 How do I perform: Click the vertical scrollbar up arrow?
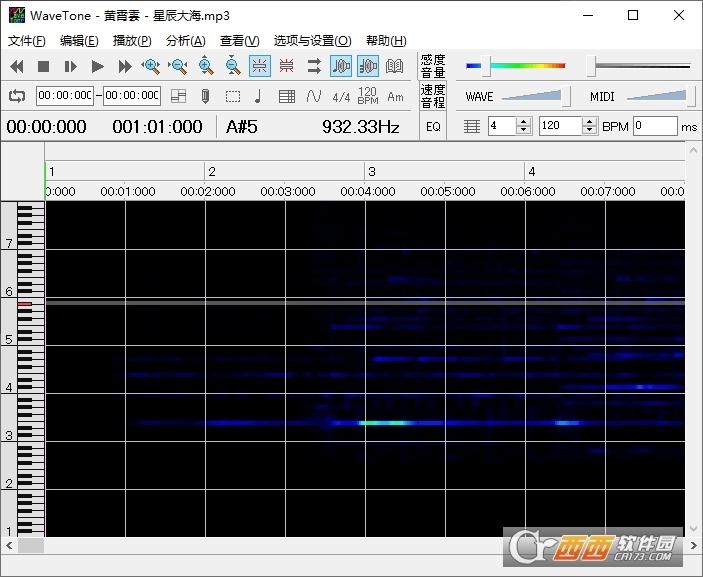pos(693,150)
